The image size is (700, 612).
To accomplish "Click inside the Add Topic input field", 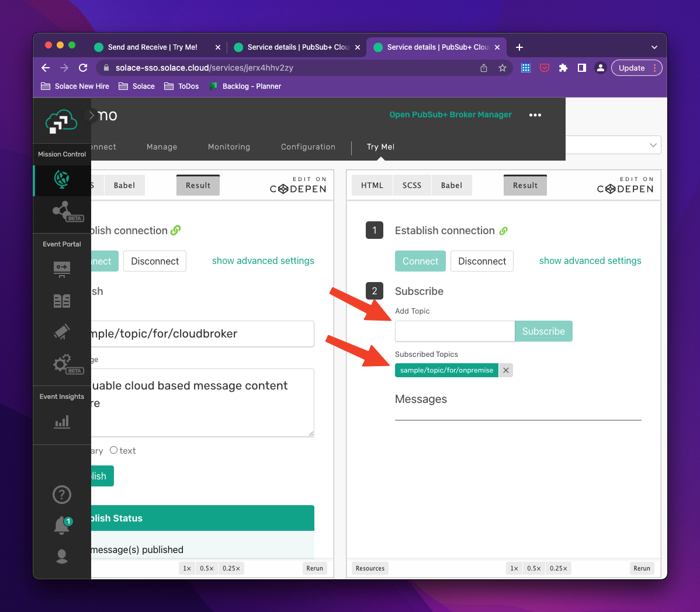I will click(455, 331).
